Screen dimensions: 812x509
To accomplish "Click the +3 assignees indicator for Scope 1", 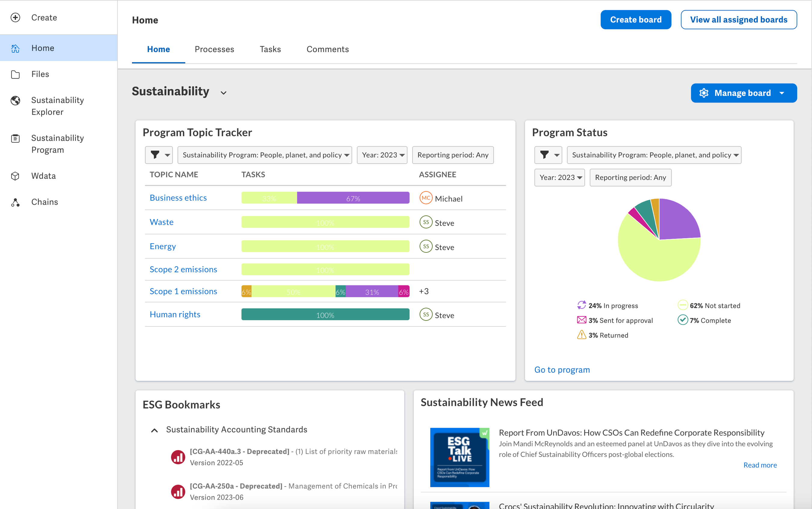I will [x=424, y=291].
